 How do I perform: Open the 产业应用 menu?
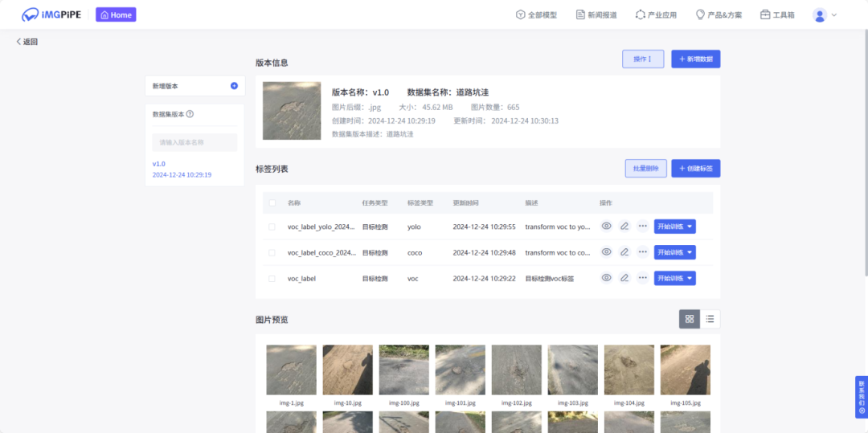pos(656,15)
